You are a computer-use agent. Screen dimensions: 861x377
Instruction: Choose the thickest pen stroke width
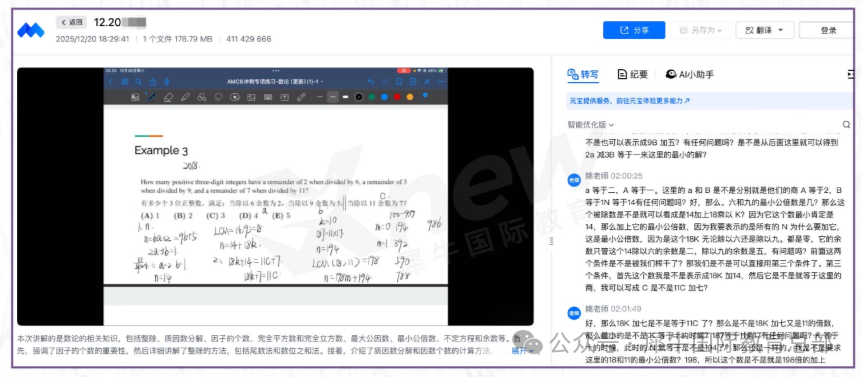(x=345, y=97)
